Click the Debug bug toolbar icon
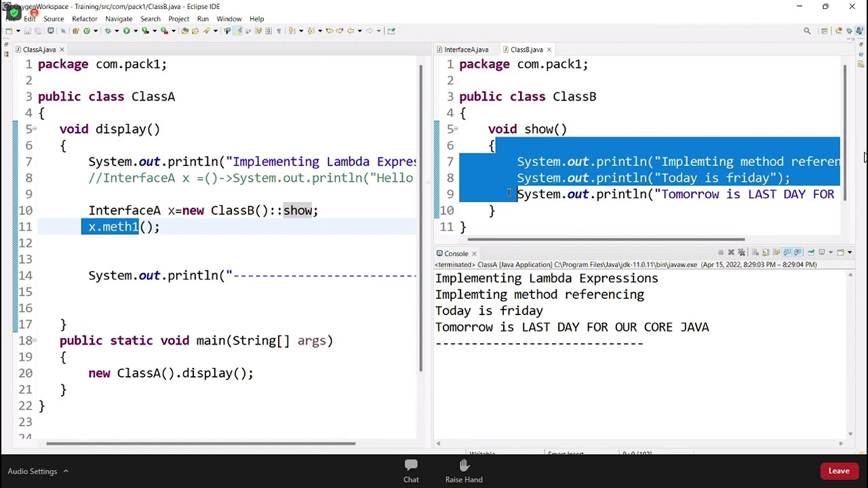The height and width of the screenshot is (488, 868). 108,30
